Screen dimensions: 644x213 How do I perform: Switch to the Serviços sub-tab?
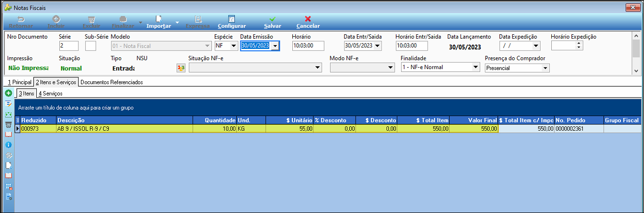[x=50, y=93]
